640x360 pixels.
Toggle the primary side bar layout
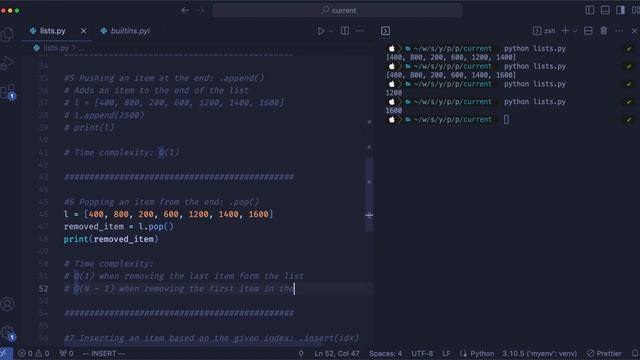coord(589,10)
